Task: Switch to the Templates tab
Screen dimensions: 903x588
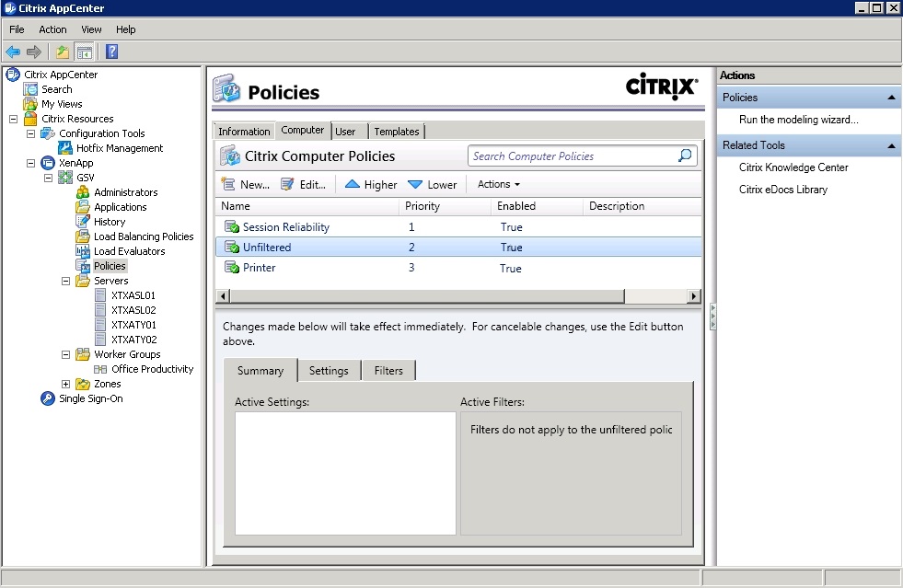Action: [x=396, y=132]
